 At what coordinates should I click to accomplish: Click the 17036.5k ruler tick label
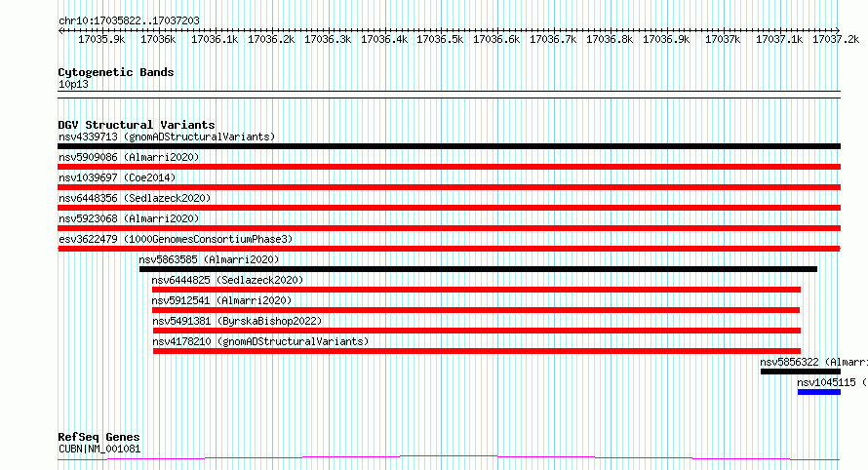[440, 39]
